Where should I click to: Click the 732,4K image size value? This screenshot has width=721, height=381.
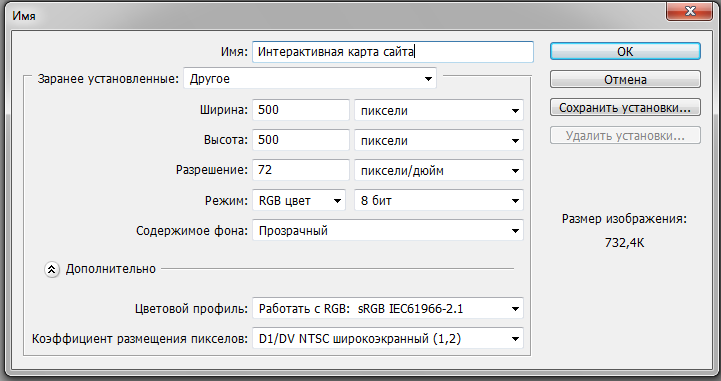click(624, 243)
